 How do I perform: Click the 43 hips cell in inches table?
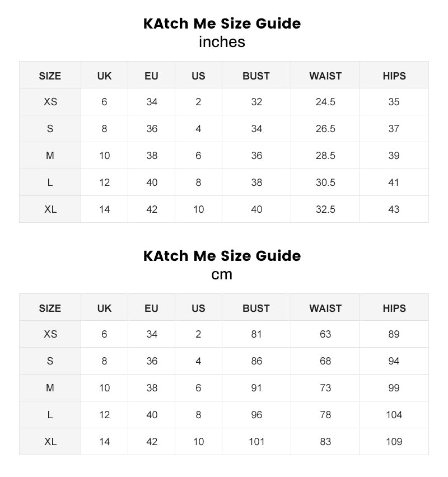[394, 209]
